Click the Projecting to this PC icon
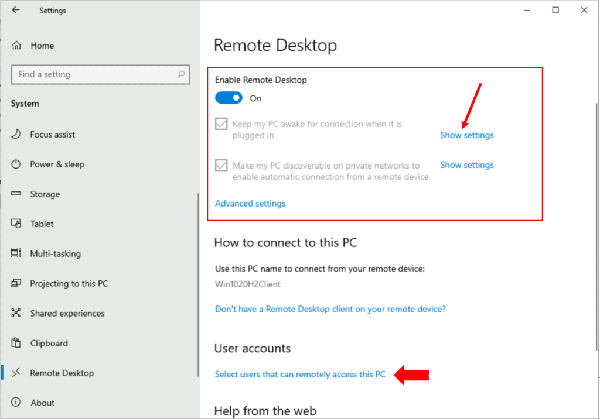600x419 pixels. point(16,283)
